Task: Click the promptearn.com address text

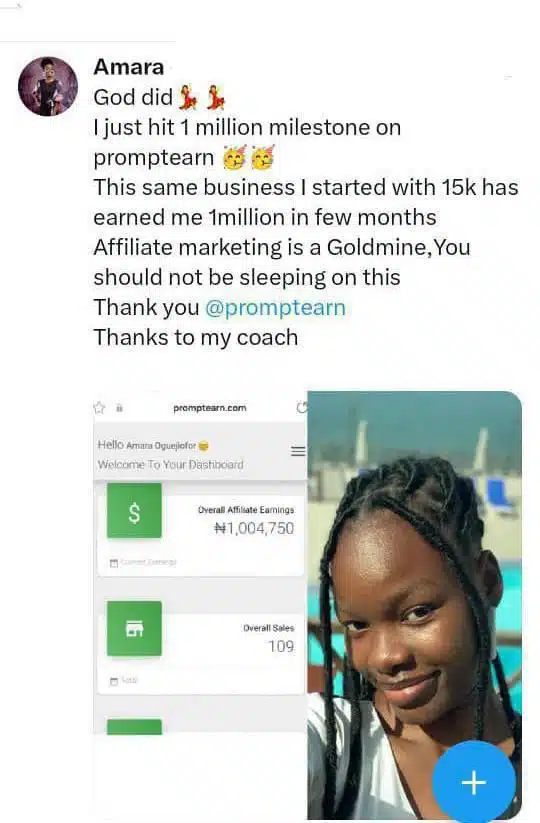Action: coord(210,408)
